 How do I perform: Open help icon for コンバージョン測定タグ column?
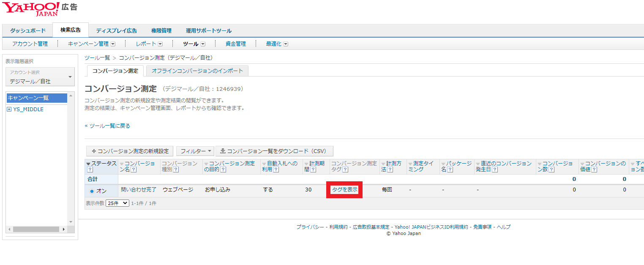coord(345,169)
